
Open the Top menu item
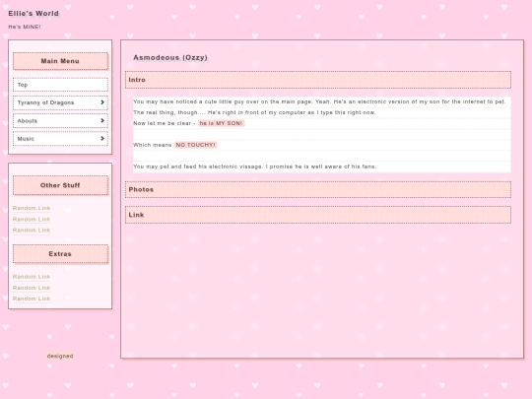click(60, 85)
